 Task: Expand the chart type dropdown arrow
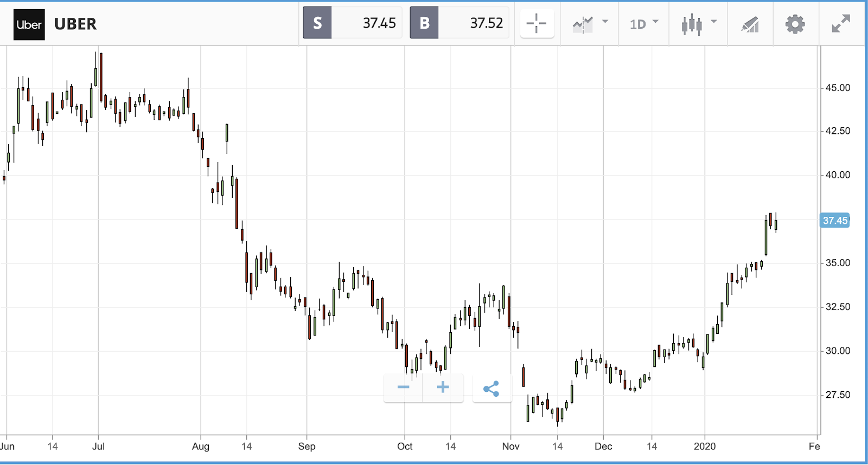(714, 22)
